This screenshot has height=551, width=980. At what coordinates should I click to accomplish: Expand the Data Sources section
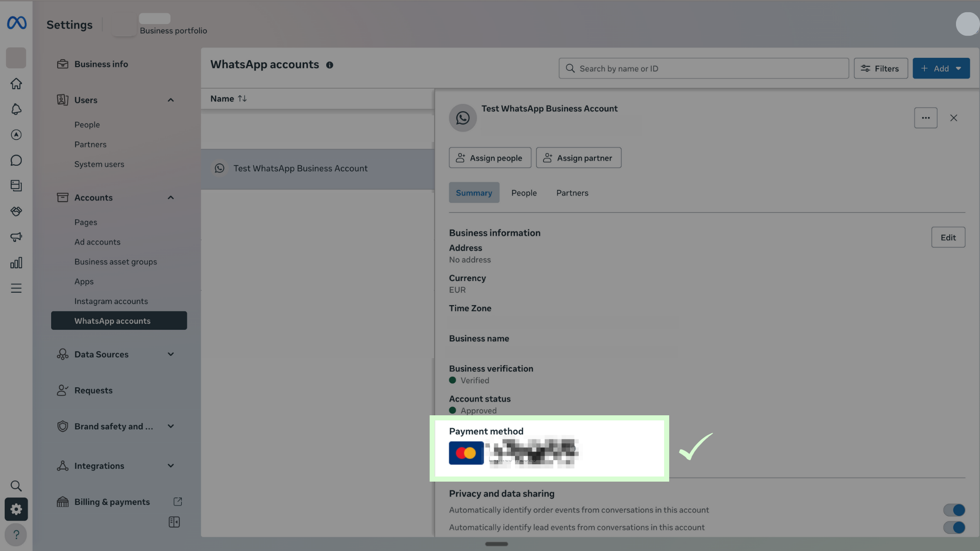coord(170,354)
